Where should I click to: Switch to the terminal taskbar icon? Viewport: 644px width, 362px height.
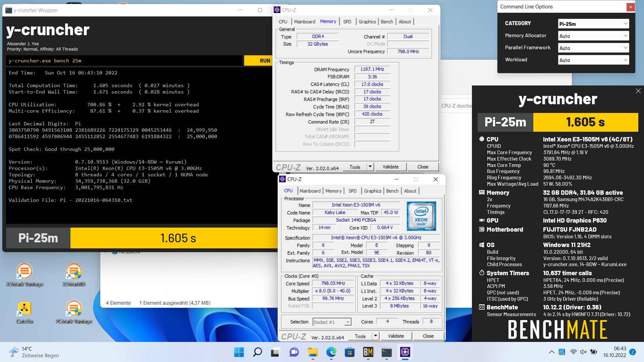tap(386, 352)
